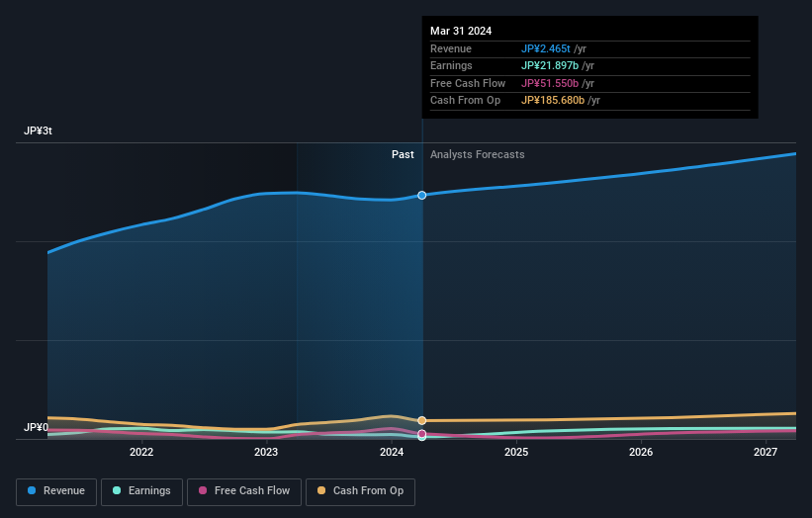The image size is (812, 518).
Task: Click the Mar 31 2024 tooltip date
Action: pyautogui.click(x=461, y=31)
